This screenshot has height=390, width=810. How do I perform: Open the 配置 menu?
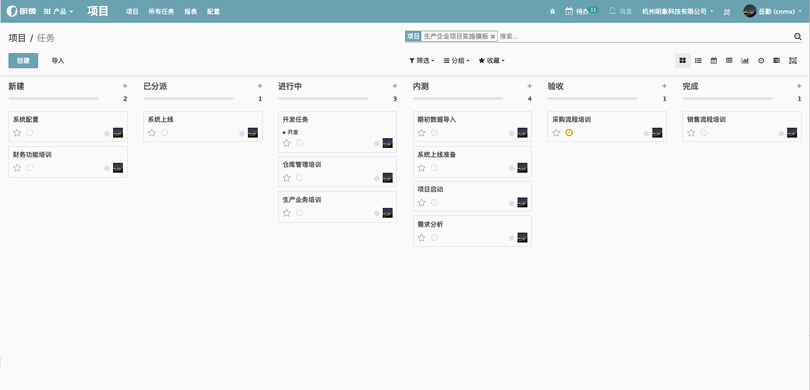(x=213, y=11)
